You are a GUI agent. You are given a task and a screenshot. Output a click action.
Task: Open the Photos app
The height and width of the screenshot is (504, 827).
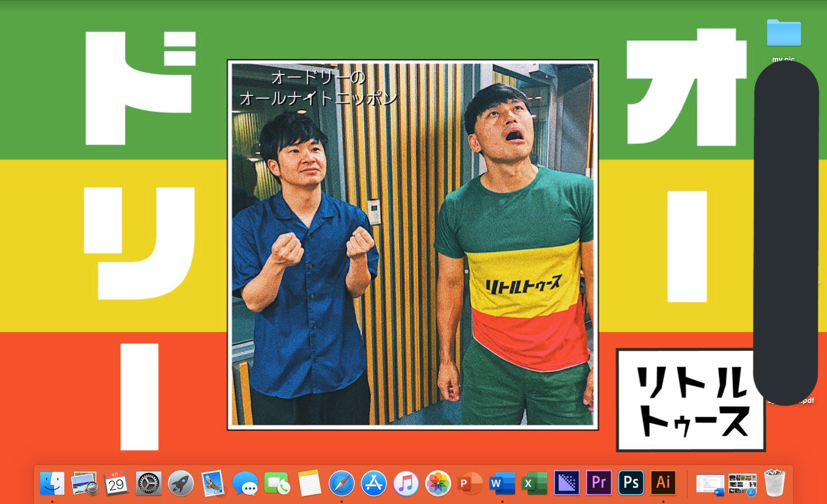pyautogui.click(x=438, y=483)
